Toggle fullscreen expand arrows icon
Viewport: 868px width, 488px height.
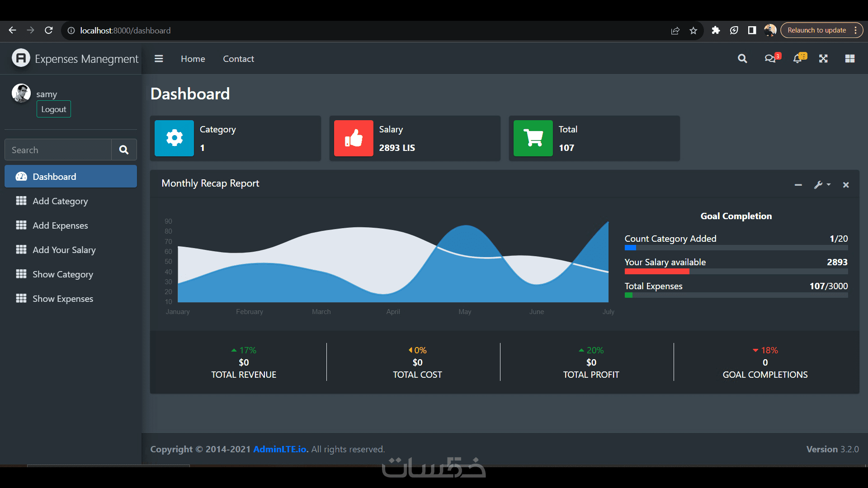pos(823,59)
